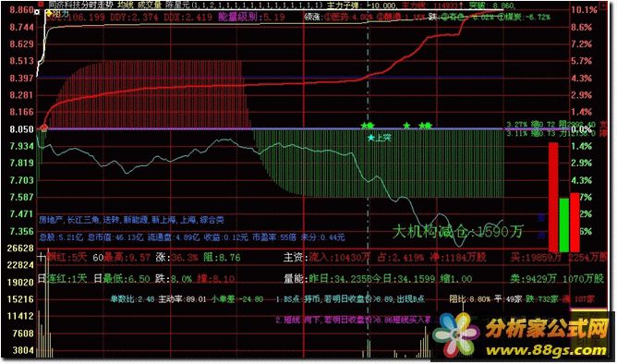Select the 成交量 indicator label in header
The height and width of the screenshot is (364, 617).
150,6
